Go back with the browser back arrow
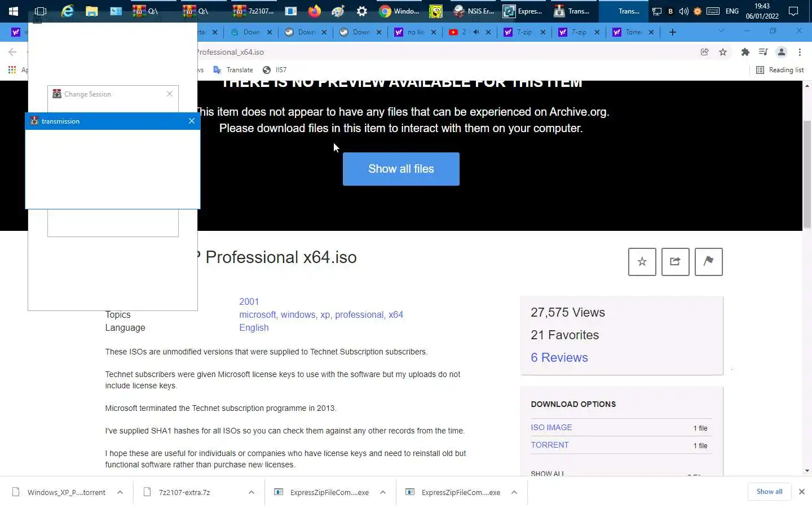 pos(12,52)
